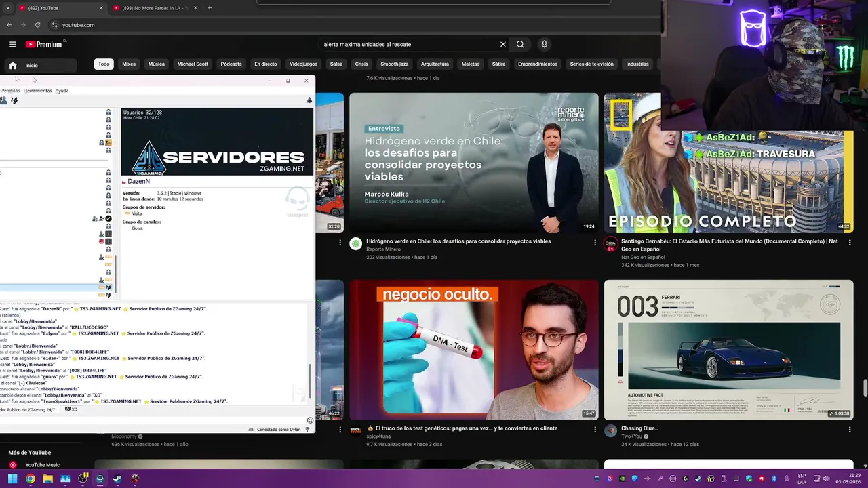868x488 pixels.
Task: Switch to the XD chat tab in TeamSpeak
Action: pyautogui.click(x=71, y=409)
